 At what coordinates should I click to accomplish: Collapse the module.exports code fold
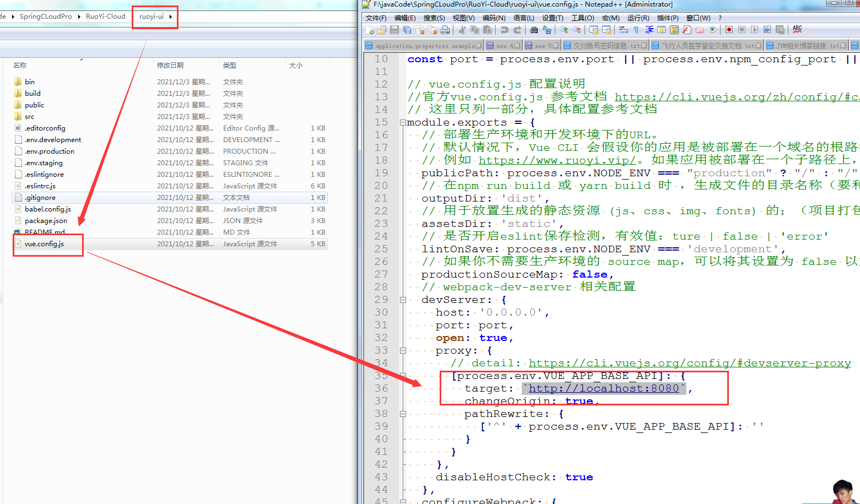click(403, 122)
